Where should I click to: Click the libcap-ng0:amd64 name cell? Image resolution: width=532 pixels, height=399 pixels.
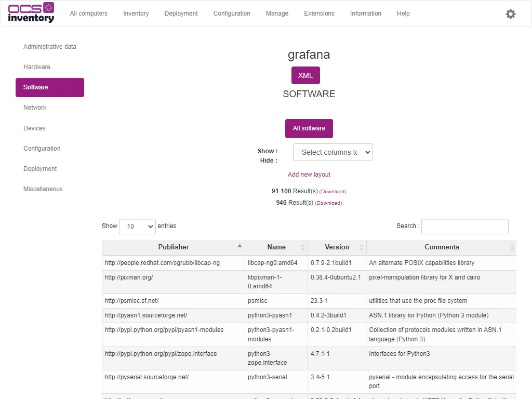tap(276, 263)
